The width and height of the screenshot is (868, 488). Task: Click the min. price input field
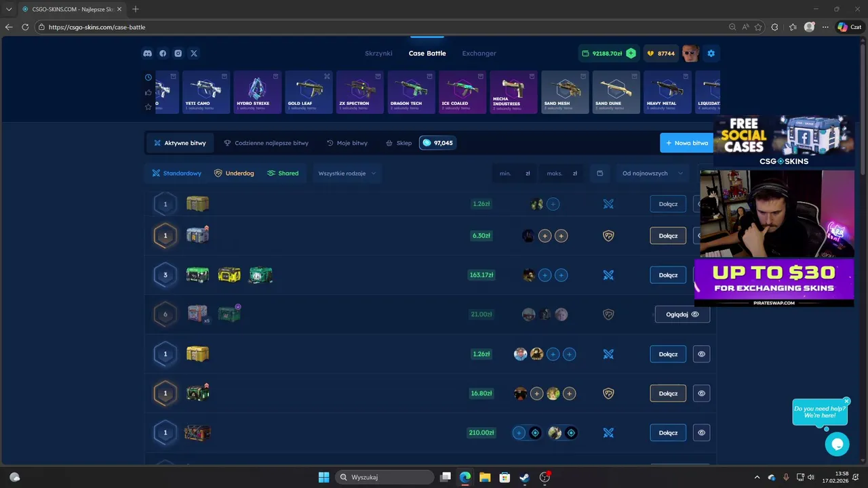pos(515,174)
